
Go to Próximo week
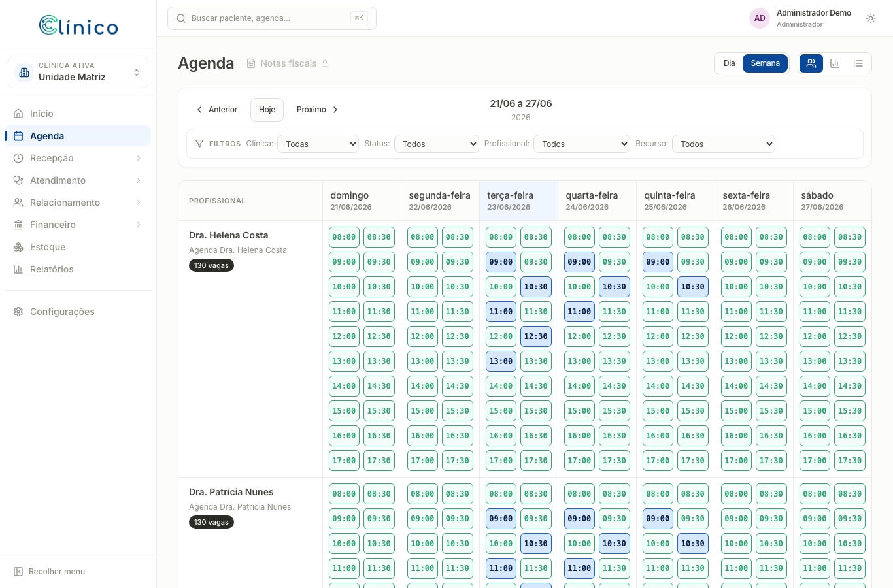click(x=318, y=110)
